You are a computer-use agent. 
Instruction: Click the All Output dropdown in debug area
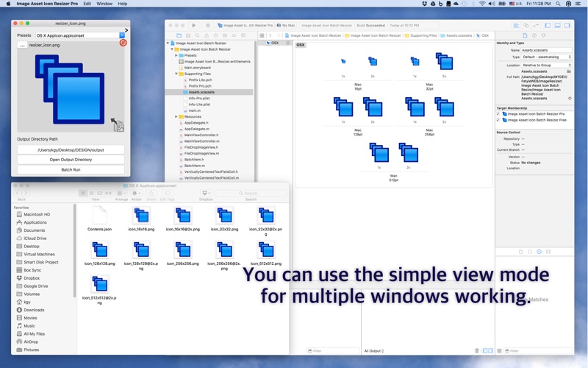(374, 351)
